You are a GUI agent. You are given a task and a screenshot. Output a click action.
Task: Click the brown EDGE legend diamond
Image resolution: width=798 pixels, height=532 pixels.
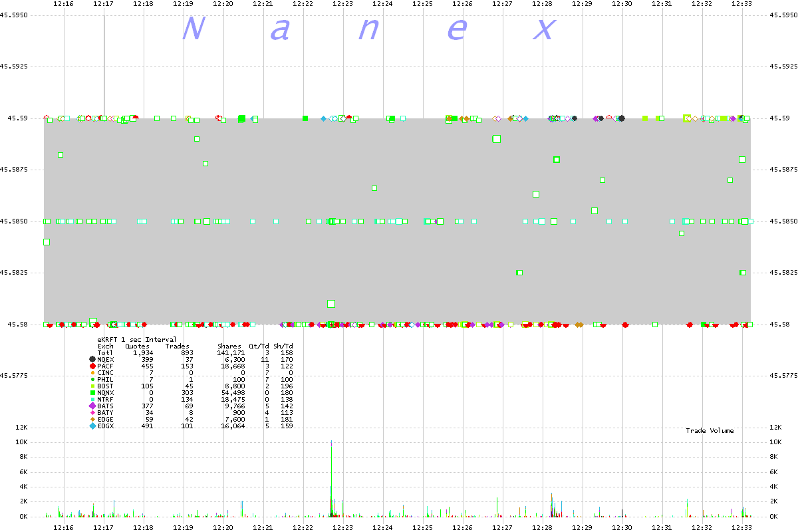(92, 420)
